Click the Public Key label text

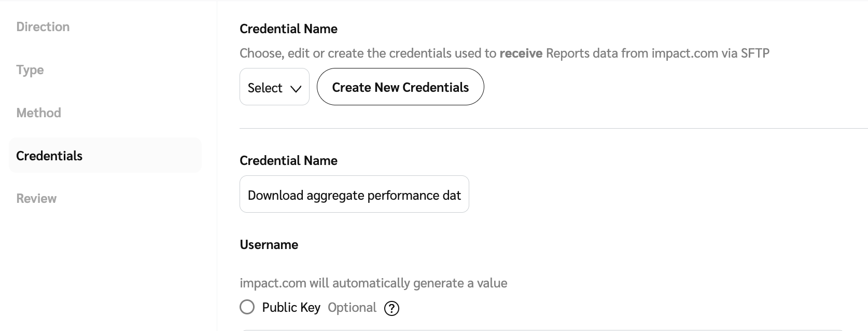(291, 308)
